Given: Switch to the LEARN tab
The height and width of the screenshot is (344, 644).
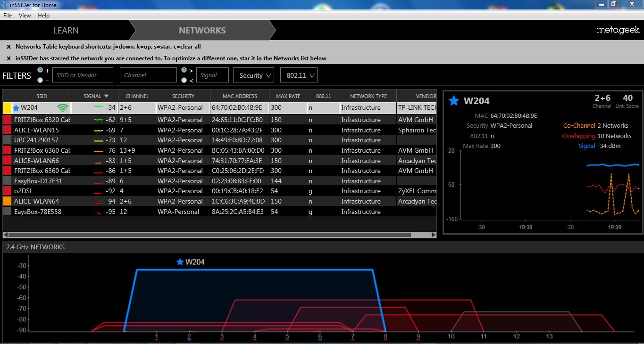Looking at the screenshot, I should tap(66, 30).
